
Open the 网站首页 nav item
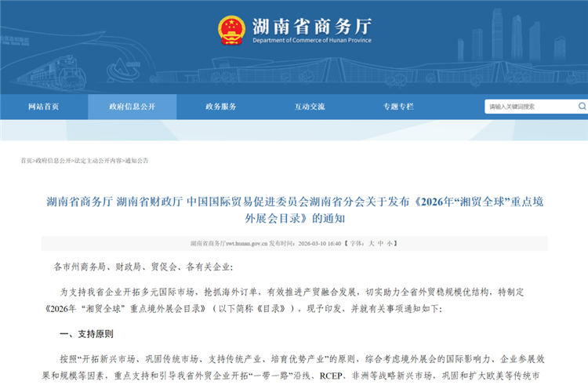point(44,107)
